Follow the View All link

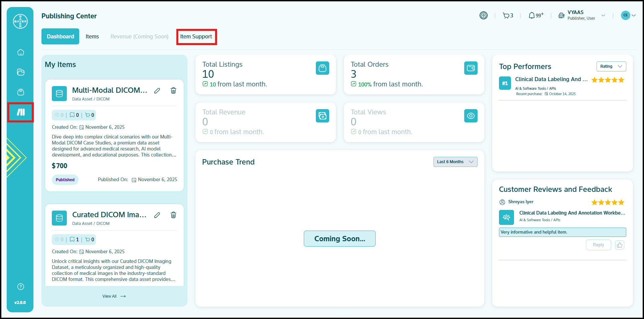[x=114, y=296]
